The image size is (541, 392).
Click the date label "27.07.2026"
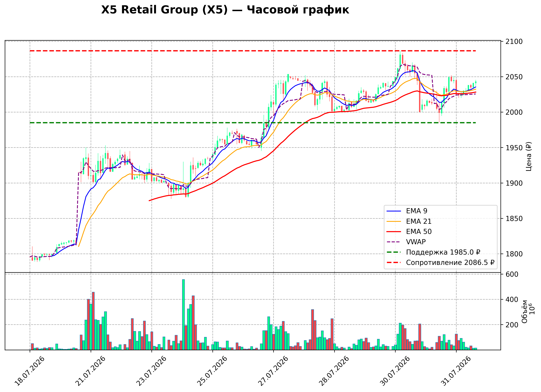273,371
